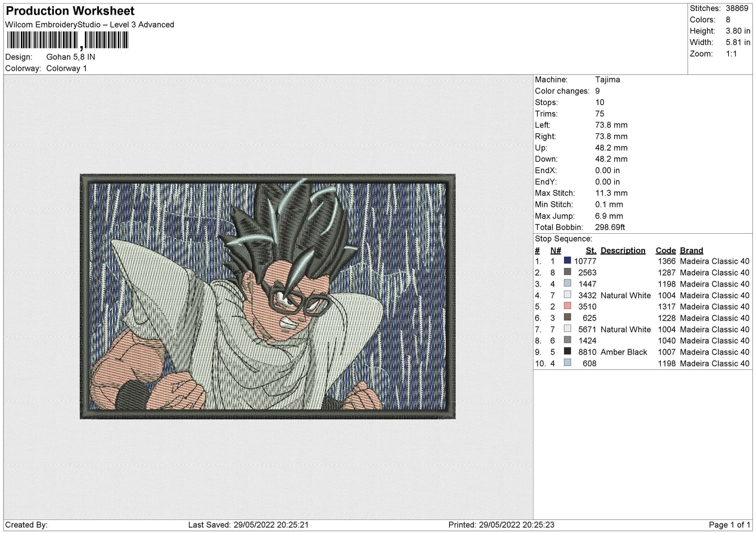Click the white swatch for stop 4
Screen dimensions: 756x534
tap(567, 295)
